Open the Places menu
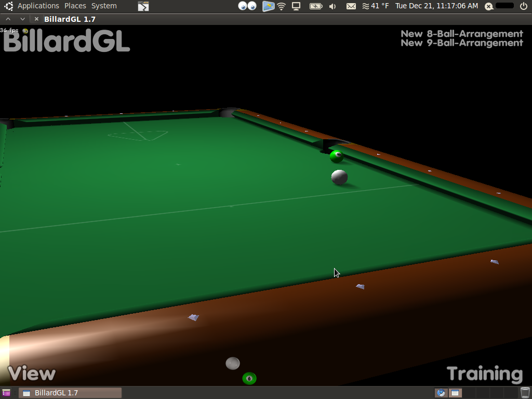 pyautogui.click(x=75, y=6)
